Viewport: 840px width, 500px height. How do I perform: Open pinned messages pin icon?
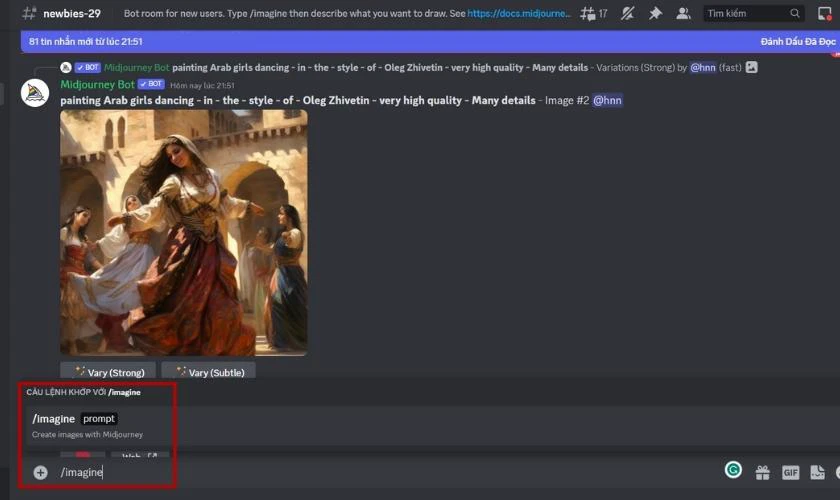click(655, 13)
